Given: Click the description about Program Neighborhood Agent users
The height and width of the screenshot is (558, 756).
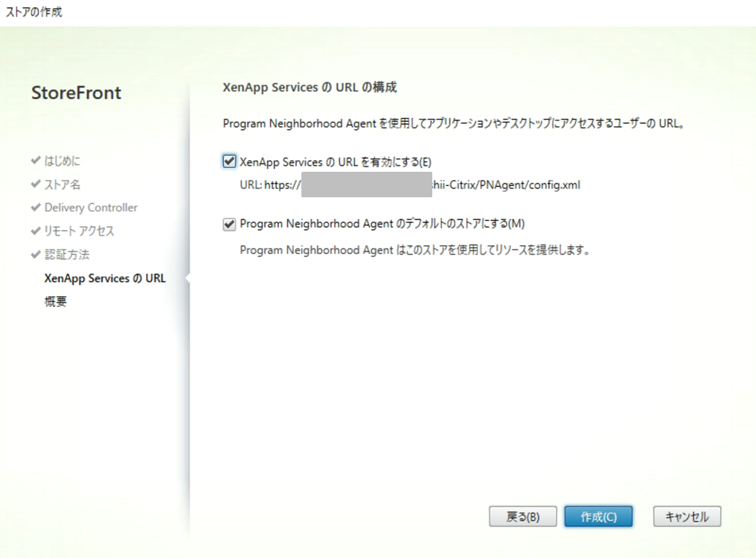Looking at the screenshot, I should (454, 123).
